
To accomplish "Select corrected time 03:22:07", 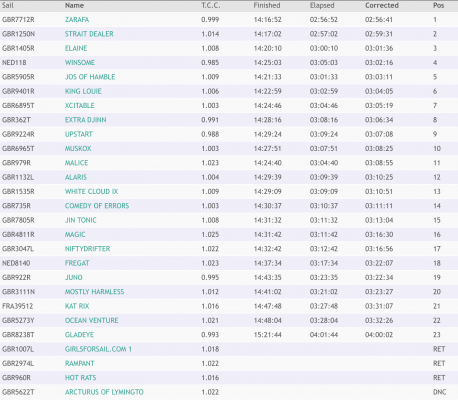I will (x=379, y=263).
